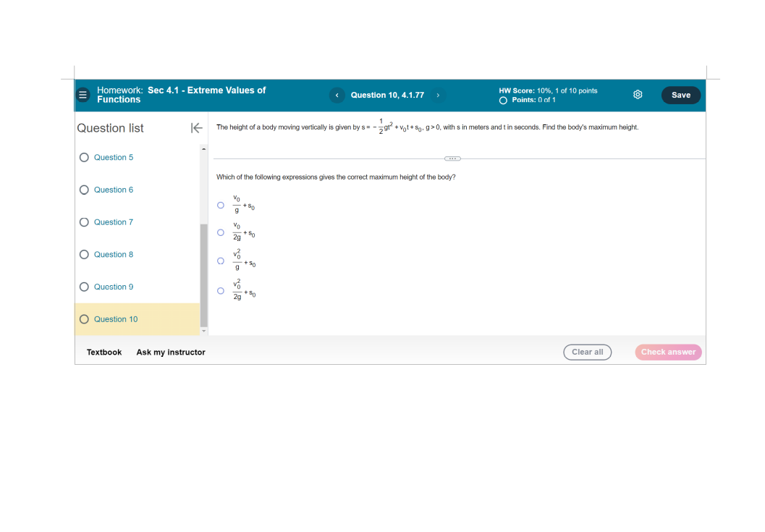Click the Save button
Viewport: 765px width, 532px height.
680,95
